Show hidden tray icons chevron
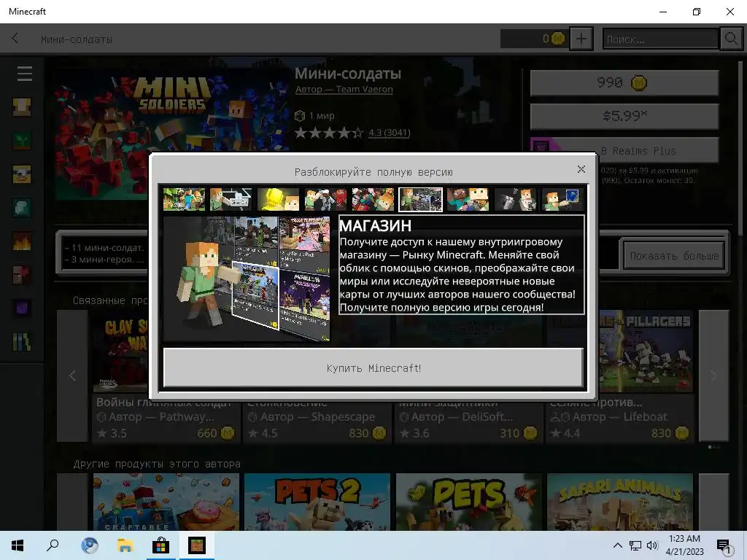The height and width of the screenshot is (560, 747). click(617, 545)
